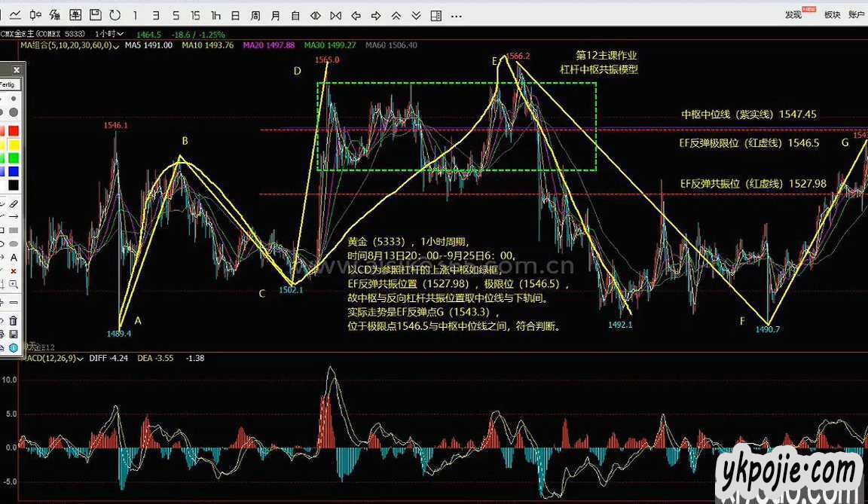The height and width of the screenshot is (504, 868).
Task: Click the narrow chart bars icon
Action: [316, 16]
